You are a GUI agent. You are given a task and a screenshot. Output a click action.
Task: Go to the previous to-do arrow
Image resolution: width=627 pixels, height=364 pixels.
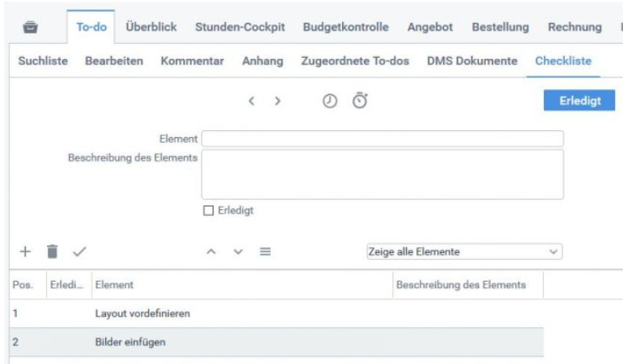pyautogui.click(x=251, y=101)
